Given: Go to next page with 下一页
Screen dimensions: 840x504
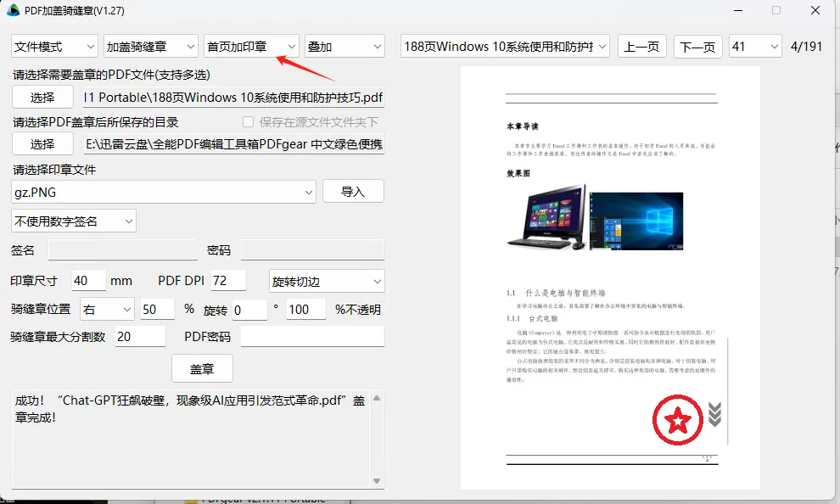Looking at the screenshot, I should point(697,48).
